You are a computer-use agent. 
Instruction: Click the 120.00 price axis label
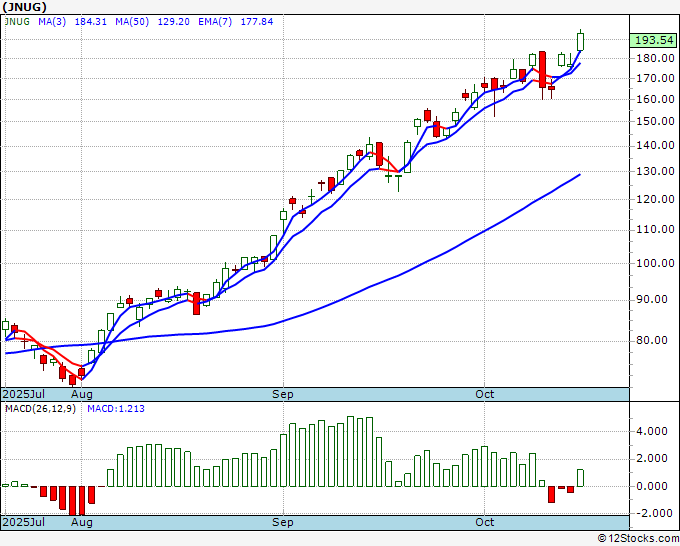coord(655,199)
